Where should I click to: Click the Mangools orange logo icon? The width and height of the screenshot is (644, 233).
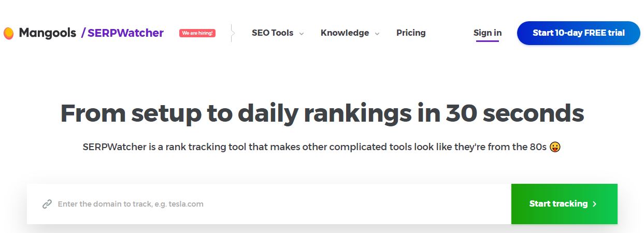(x=8, y=33)
